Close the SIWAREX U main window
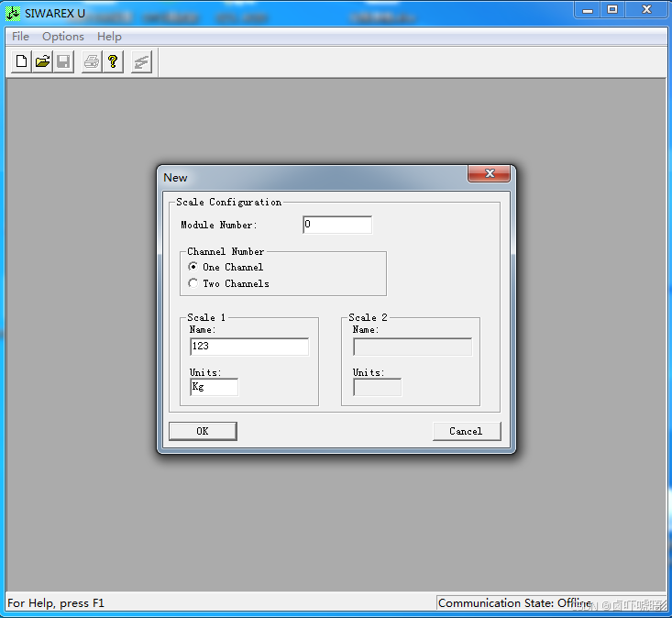This screenshot has width=672, height=618. pos(646,10)
